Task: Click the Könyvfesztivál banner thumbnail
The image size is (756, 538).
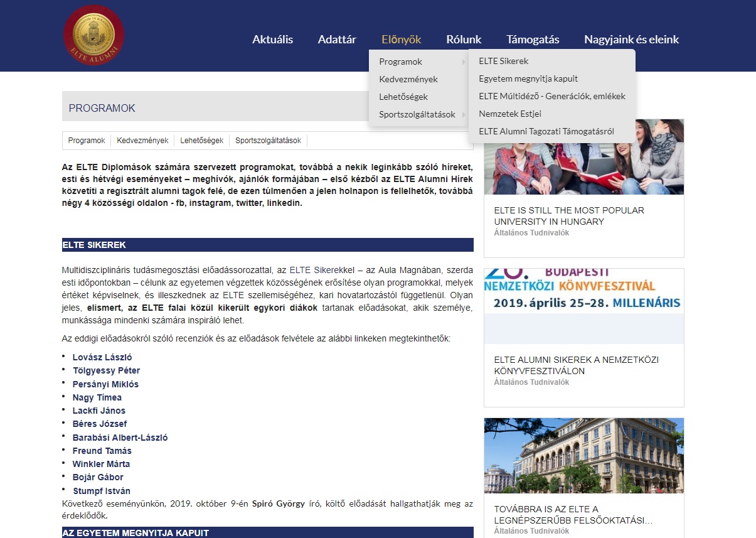Action: tap(584, 306)
